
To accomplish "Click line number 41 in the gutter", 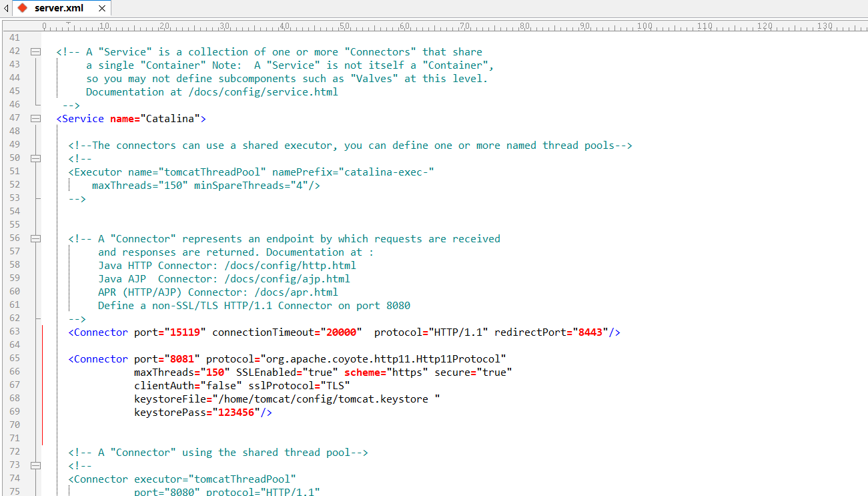I will 15,38.
